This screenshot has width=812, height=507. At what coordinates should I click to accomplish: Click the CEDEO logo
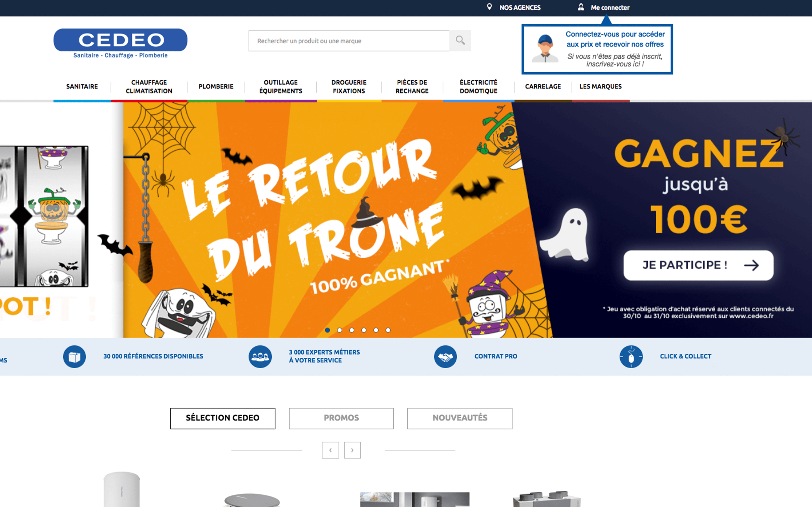(120, 44)
